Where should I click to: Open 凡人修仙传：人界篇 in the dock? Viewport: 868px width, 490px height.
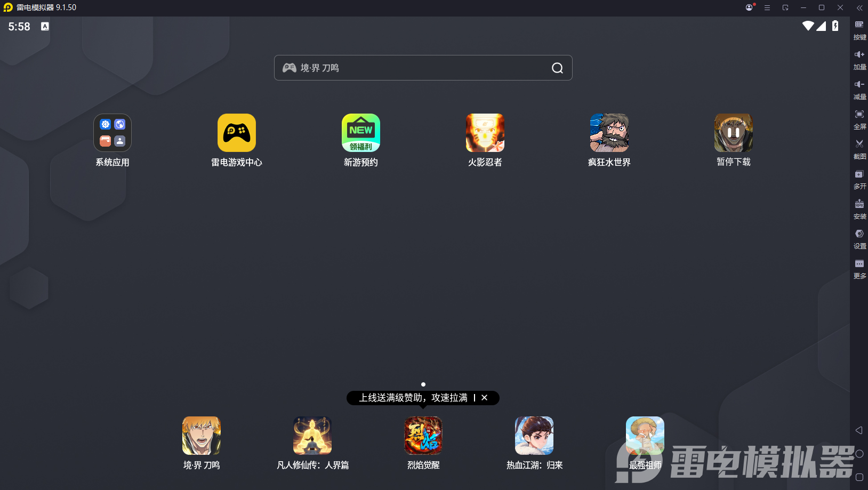[312, 436]
